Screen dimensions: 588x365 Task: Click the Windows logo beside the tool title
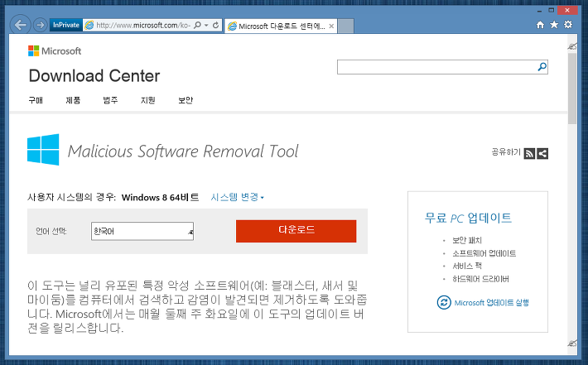tap(43, 150)
